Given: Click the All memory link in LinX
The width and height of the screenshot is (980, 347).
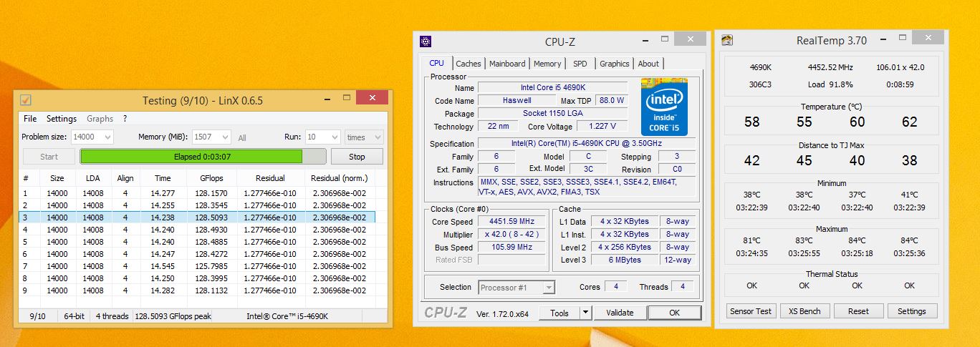Looking at the screenshot, I should point(242,138).
